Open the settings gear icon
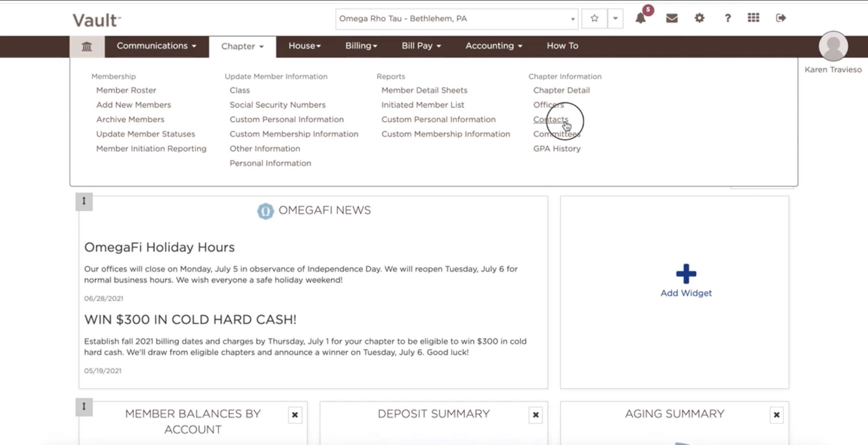This screenshot has height=445, width=868. pyautogui.click(x=699, y=18)
